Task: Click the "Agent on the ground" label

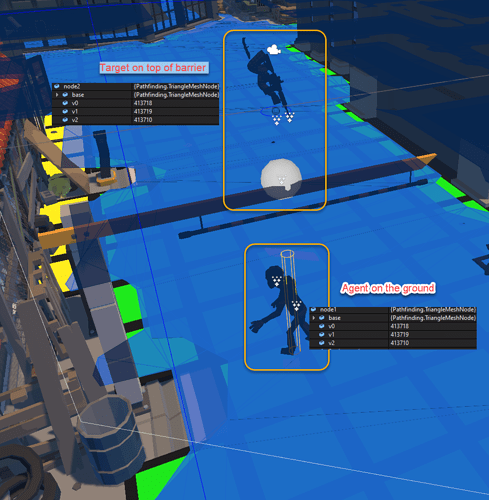Action: click(x=388, y=288)
